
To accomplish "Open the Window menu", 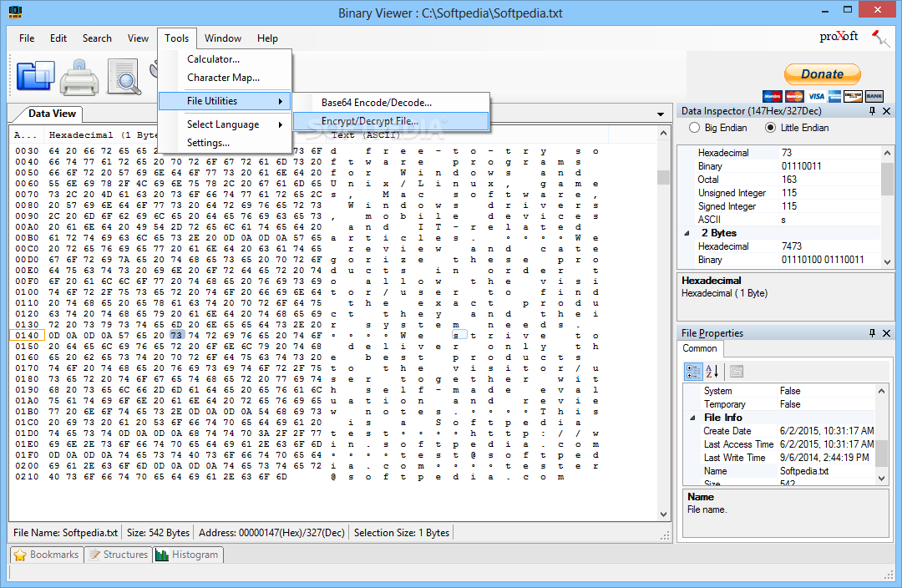I will coord(223,38).
